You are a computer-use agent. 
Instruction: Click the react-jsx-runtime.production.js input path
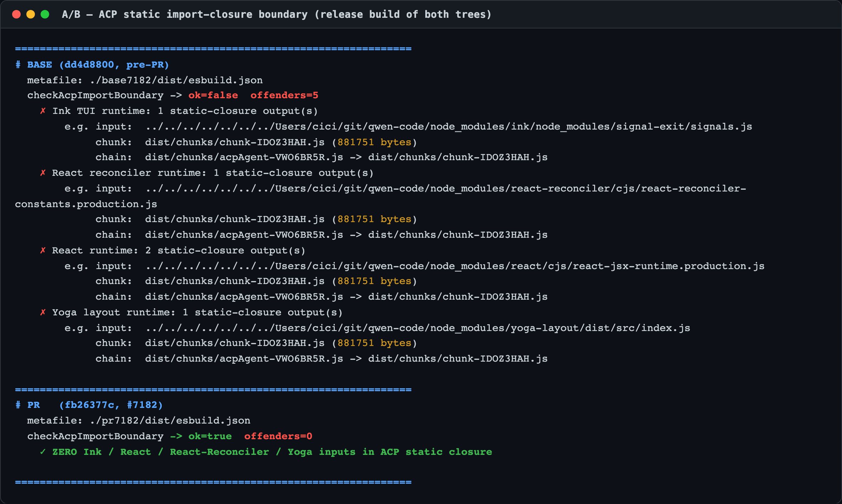pos(455,266)
